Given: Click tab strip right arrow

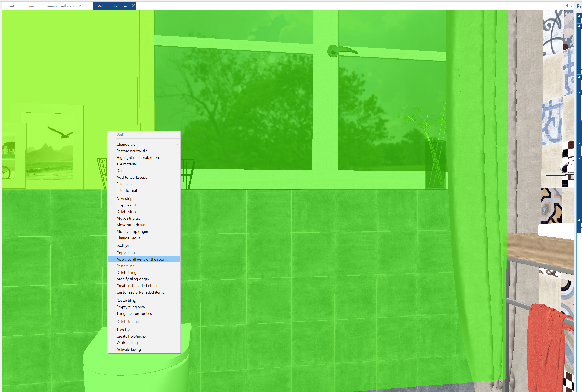Looking at the screenshot, I should point(572,6).
